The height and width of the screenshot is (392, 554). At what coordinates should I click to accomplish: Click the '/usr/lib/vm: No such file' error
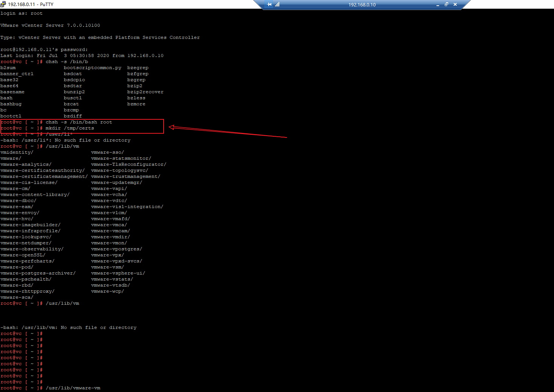click(x=68, y=327)
